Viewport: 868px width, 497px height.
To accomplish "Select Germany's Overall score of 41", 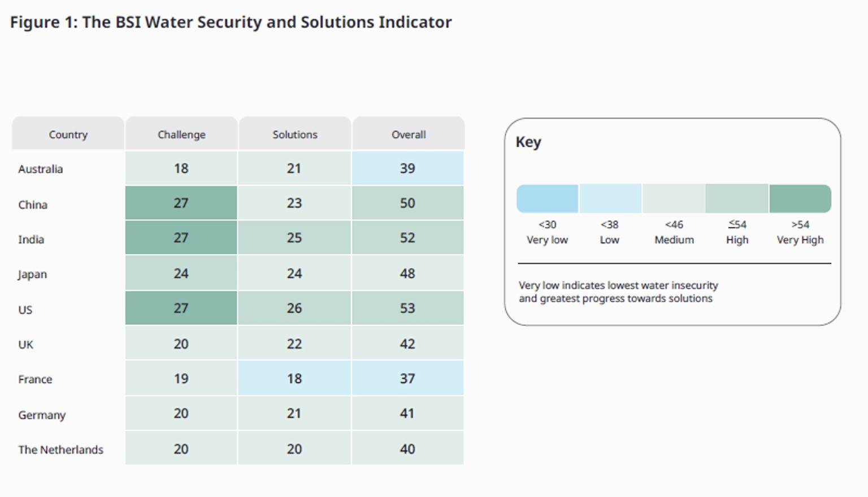I will coord(407,413).
